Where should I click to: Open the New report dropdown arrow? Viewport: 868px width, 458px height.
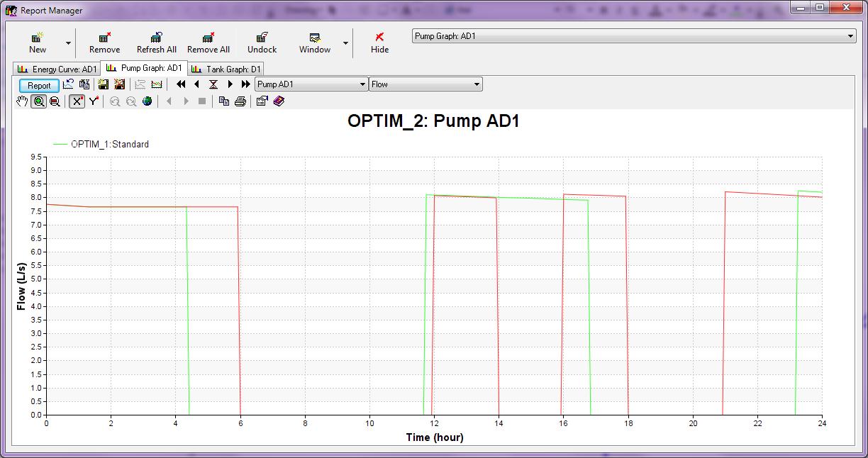[x=69, y=43]
